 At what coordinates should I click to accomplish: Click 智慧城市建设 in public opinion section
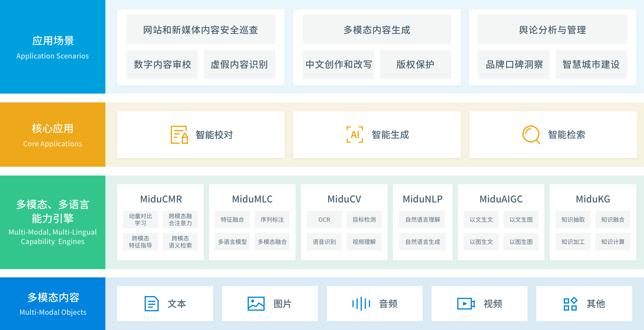click(591, 65)
